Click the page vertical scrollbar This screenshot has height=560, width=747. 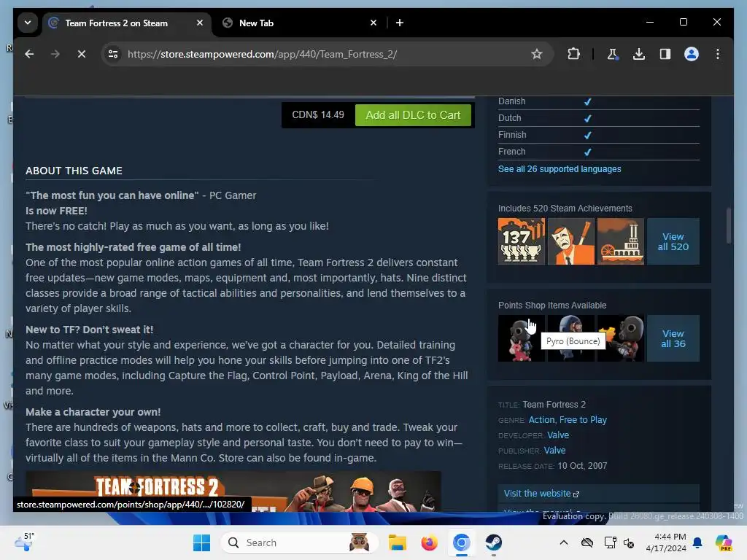pos(729,226)
